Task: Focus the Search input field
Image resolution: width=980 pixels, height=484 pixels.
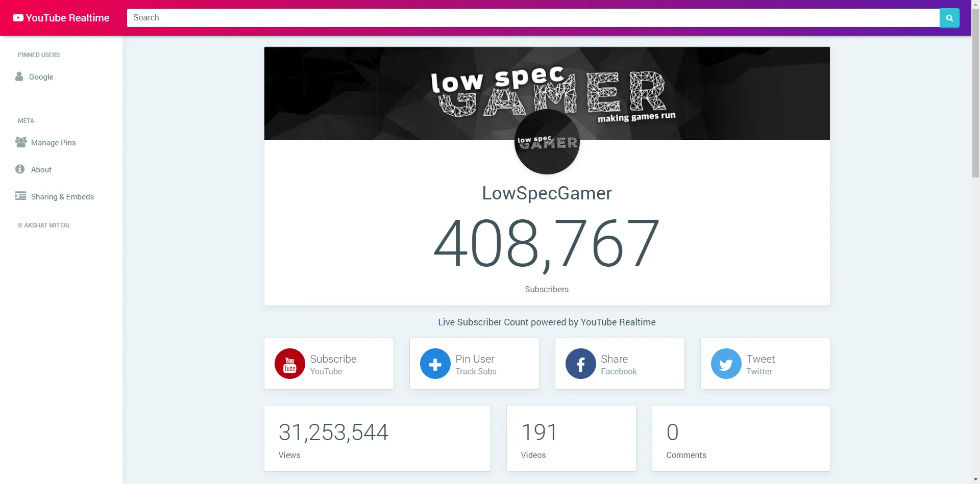Action: (533, 18)
